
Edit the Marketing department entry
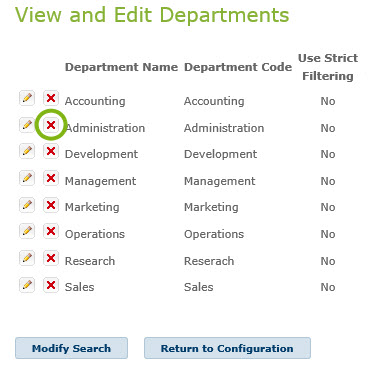[x=27, y=205]
